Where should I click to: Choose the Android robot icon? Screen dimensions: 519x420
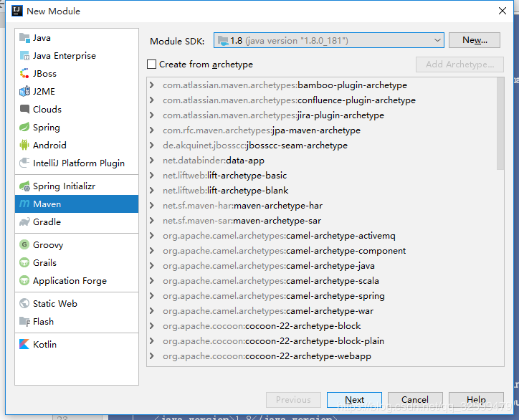24,145
